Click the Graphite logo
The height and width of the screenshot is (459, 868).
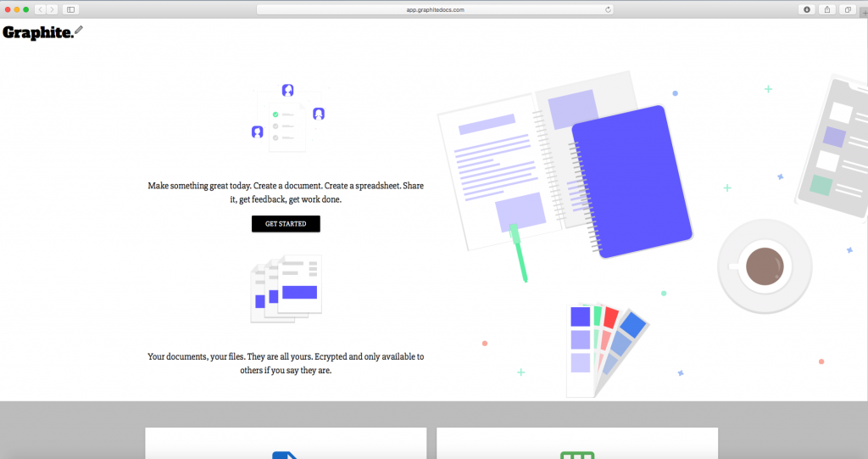[x=37, y=33]
